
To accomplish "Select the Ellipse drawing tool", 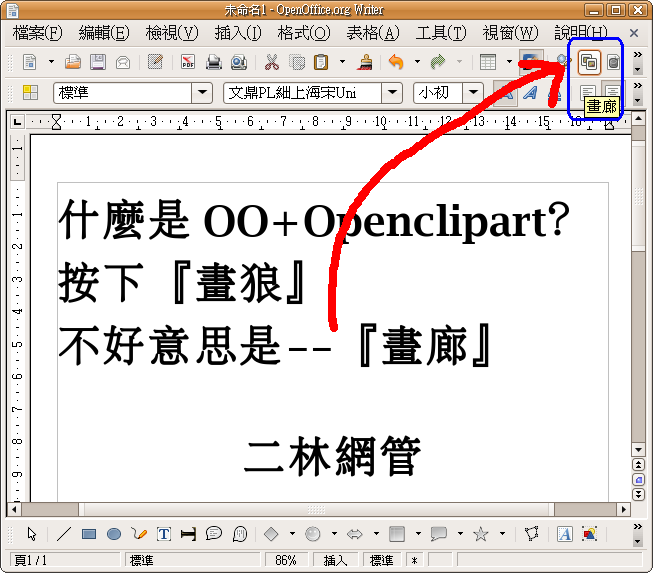I will click(x=114, y=534).
